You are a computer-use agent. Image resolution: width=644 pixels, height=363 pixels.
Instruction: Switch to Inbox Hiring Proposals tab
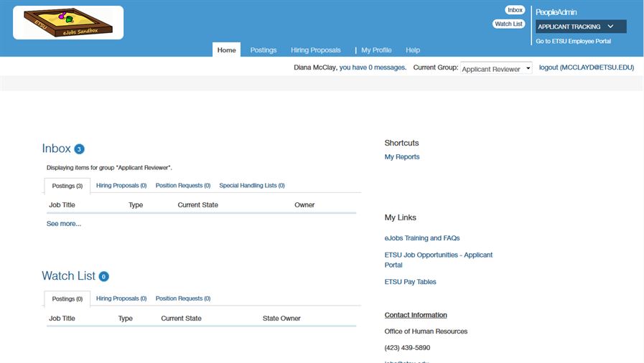(x=121, y=186)
